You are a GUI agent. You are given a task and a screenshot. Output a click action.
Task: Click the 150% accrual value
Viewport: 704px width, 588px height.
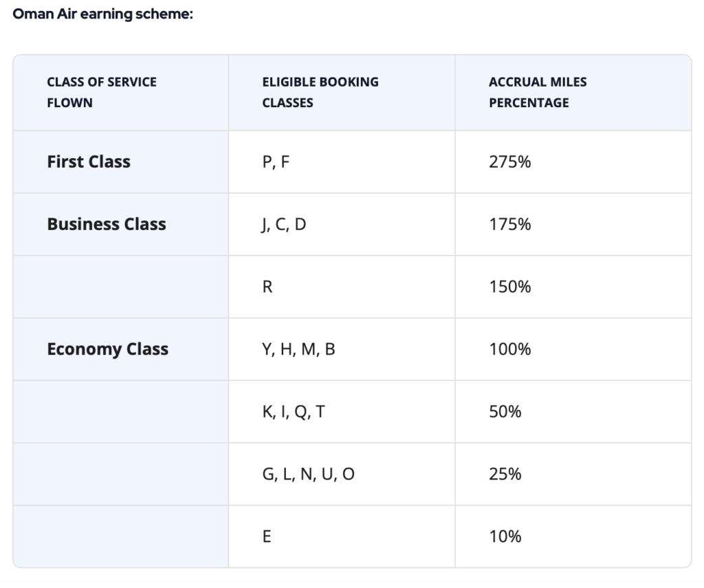[x=509, y=287]
